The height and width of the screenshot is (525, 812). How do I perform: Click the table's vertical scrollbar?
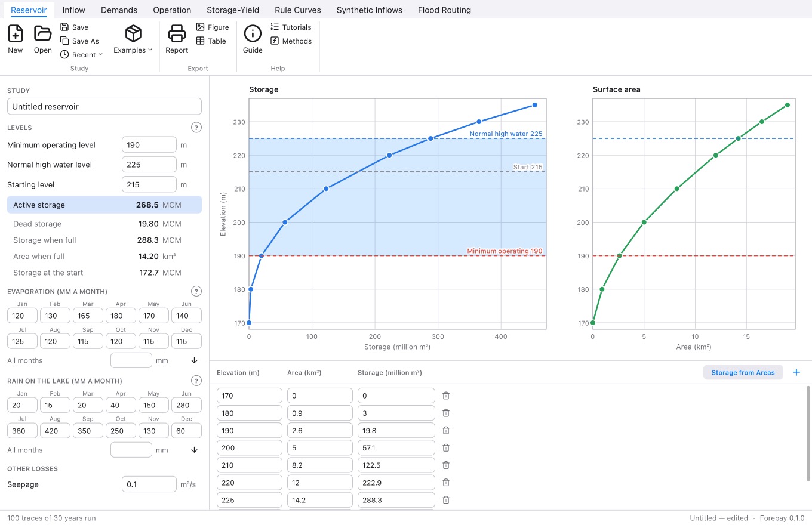click(808, 433)
